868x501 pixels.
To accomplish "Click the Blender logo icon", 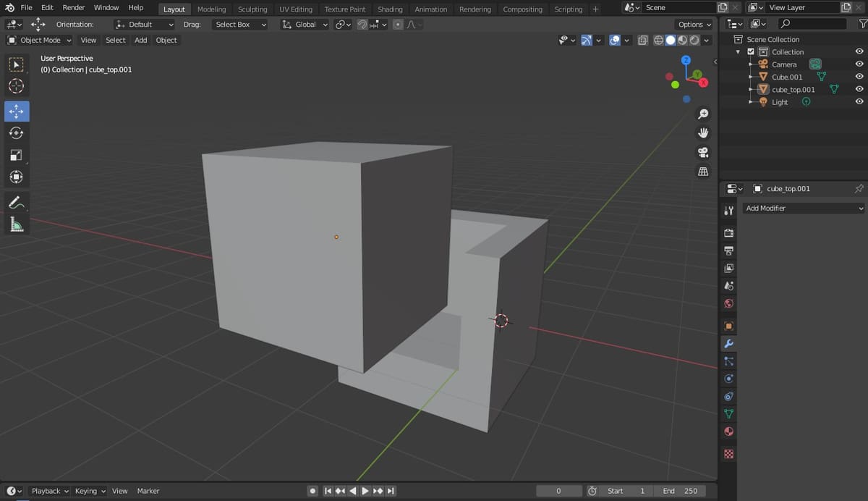I will point(9,7).
